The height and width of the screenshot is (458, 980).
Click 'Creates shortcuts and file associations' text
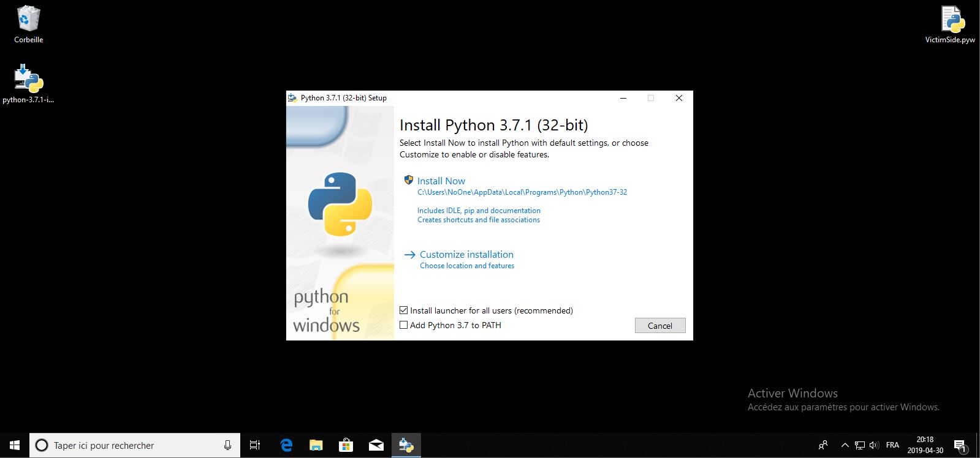[x=479, y=220]
